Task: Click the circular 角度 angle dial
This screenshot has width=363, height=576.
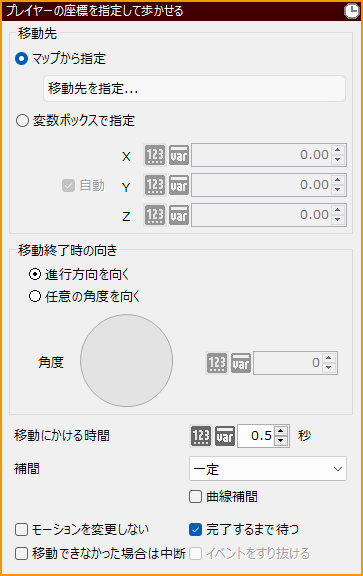Action: [x=126, y=360]
